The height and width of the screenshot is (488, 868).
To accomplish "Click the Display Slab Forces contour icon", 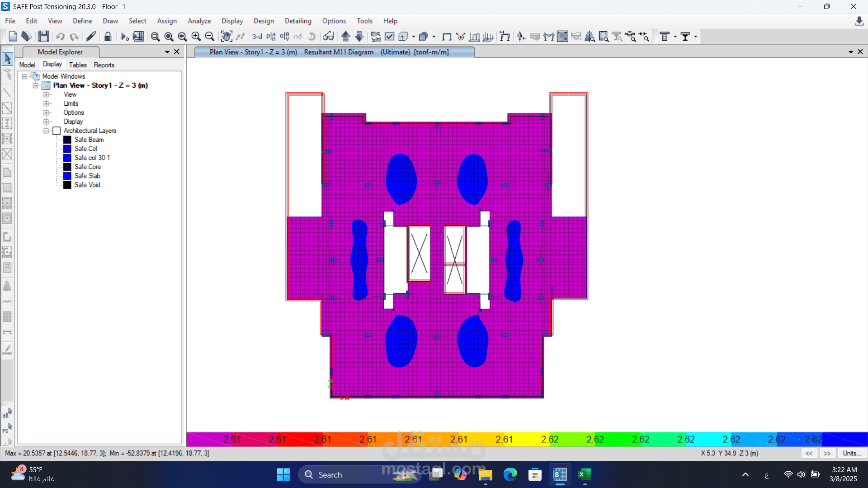I will (562, 37).
